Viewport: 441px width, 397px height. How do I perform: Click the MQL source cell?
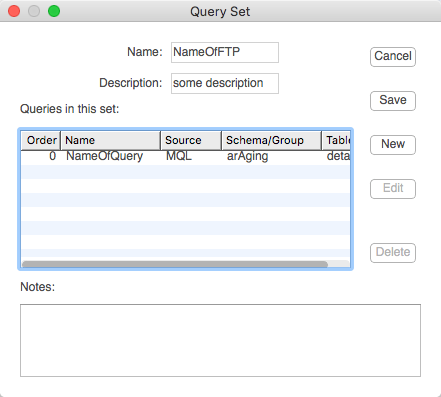[x=179, y=156]
